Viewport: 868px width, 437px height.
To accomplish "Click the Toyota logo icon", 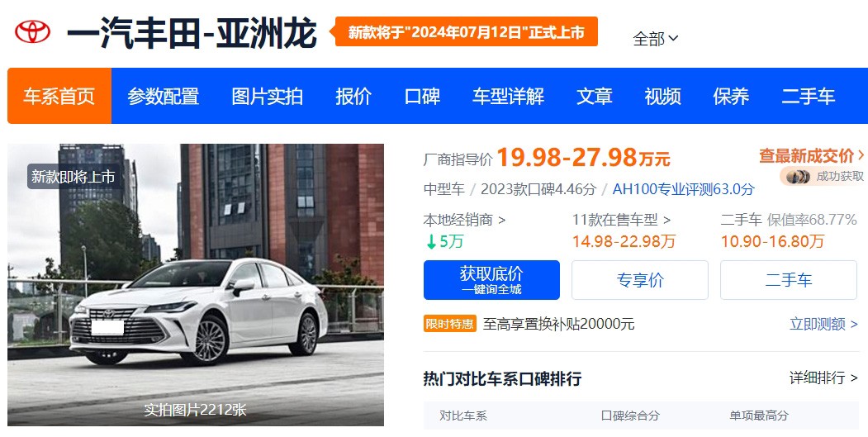I will (x=32, y=32).
